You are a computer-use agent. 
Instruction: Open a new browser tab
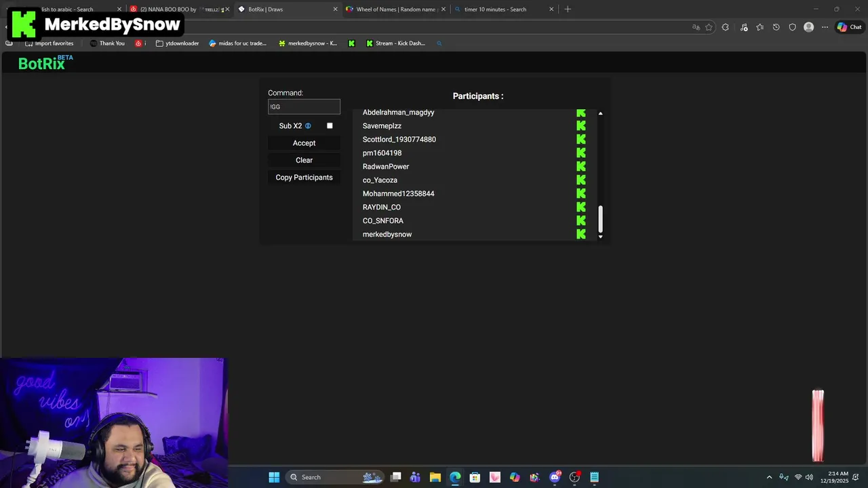coord(568,9)
